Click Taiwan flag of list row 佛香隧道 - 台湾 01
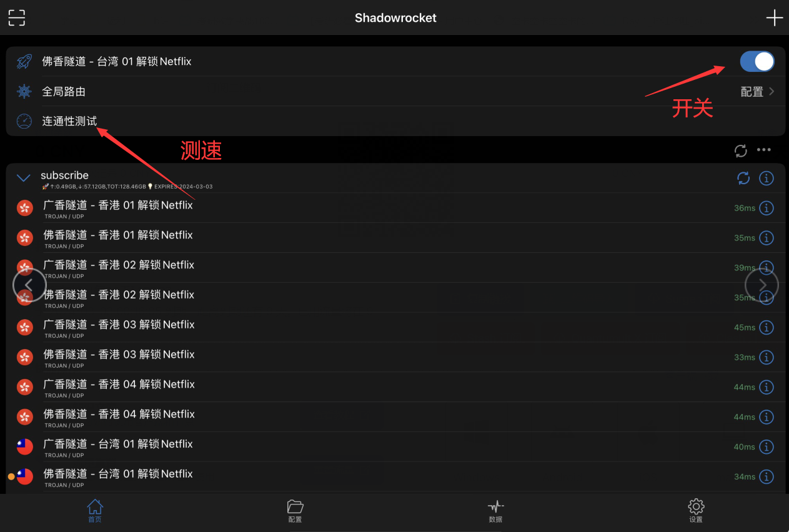 tap(24, 476)
